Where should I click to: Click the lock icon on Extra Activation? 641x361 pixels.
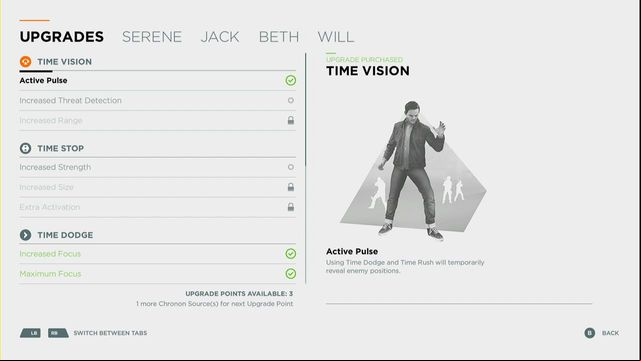(x=291, y=207)
